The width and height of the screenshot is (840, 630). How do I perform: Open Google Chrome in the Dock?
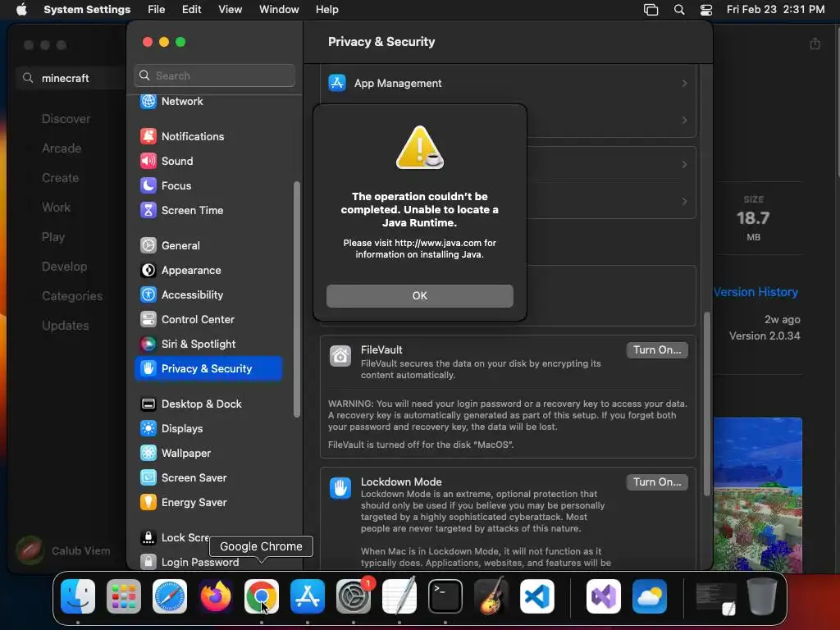click(x=262, y=596)
